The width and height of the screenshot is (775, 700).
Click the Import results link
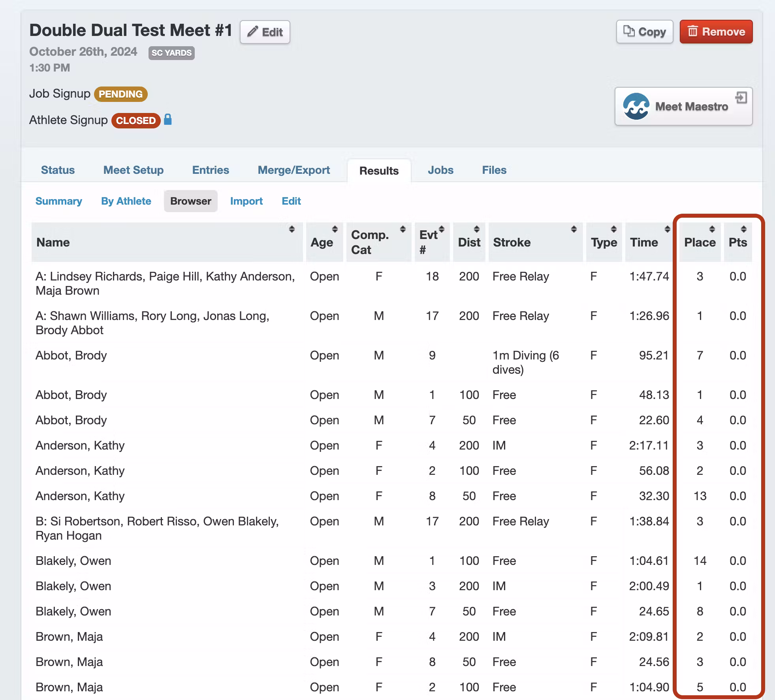(246, 201)
